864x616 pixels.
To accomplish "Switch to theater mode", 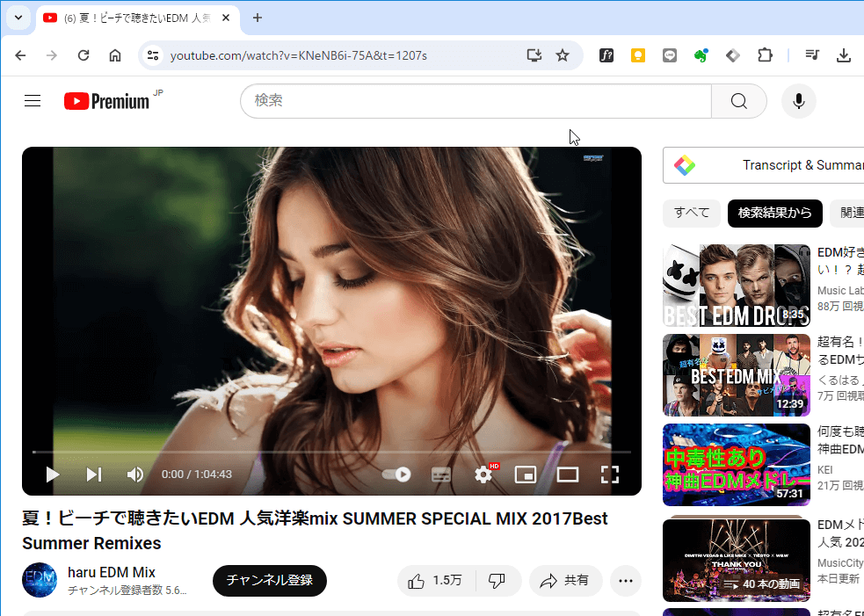I will click(568, 475).
